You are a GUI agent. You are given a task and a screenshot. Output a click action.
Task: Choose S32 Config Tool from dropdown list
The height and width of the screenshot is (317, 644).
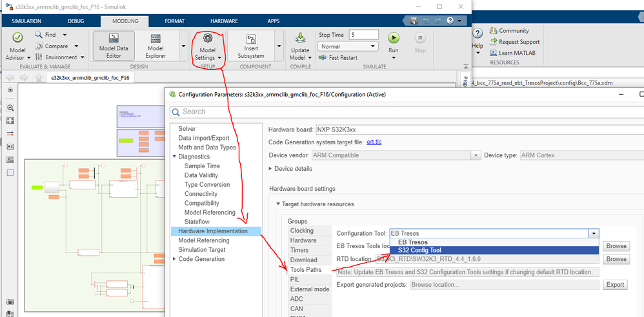point(494,250)
